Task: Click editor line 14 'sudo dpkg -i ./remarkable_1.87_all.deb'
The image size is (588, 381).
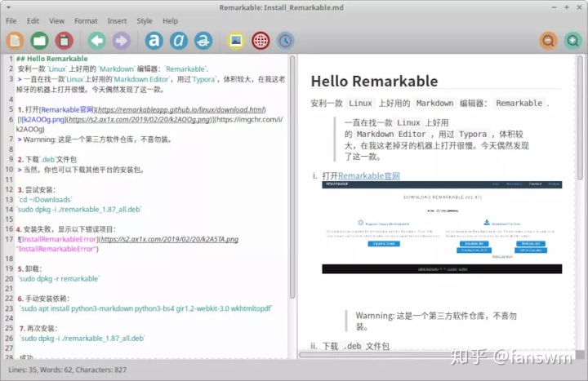Action: click(x=79, y=210)
